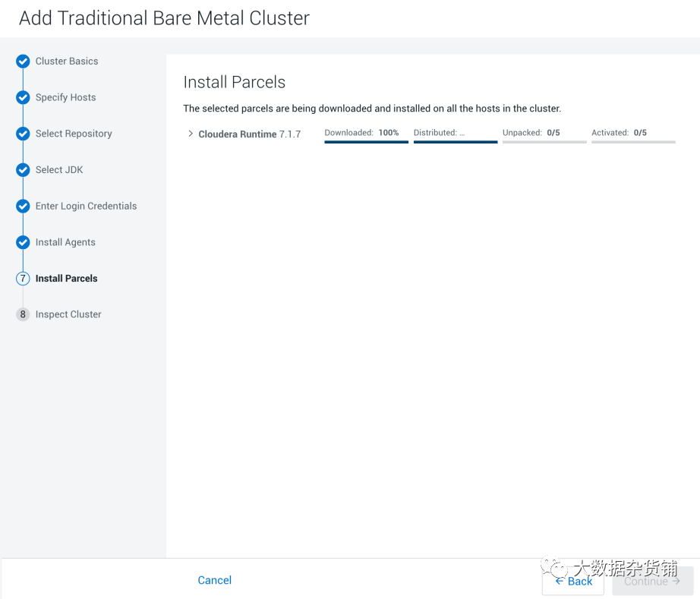This screenshot has height=599, width=700.
Task: Click the Cluster Basics checkmark icon
Action: 23,61
